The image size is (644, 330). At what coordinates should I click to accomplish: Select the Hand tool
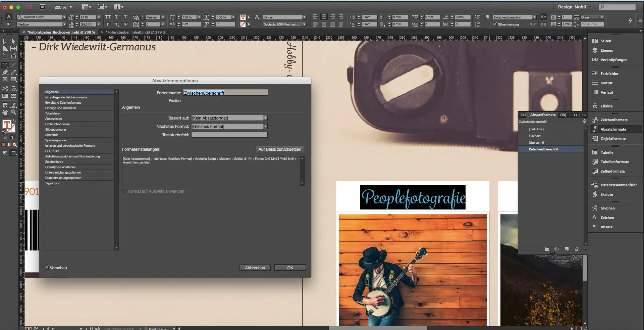click(x=5, y=112)
